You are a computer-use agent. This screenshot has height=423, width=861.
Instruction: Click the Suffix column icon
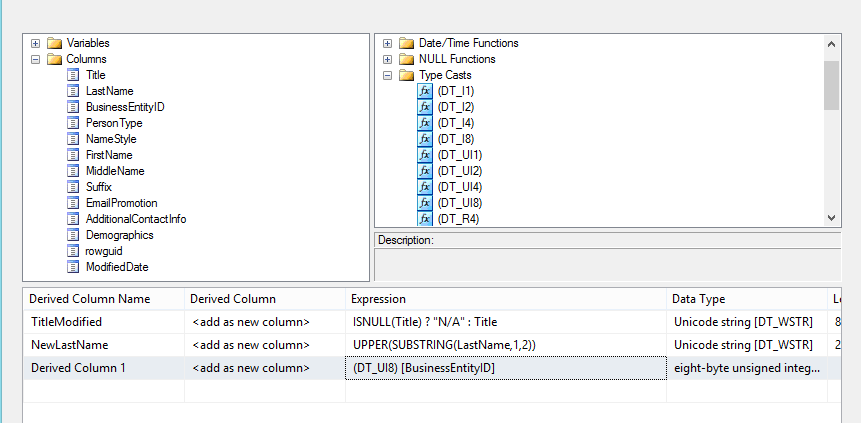pyautogui.click(x=73, y=187)
